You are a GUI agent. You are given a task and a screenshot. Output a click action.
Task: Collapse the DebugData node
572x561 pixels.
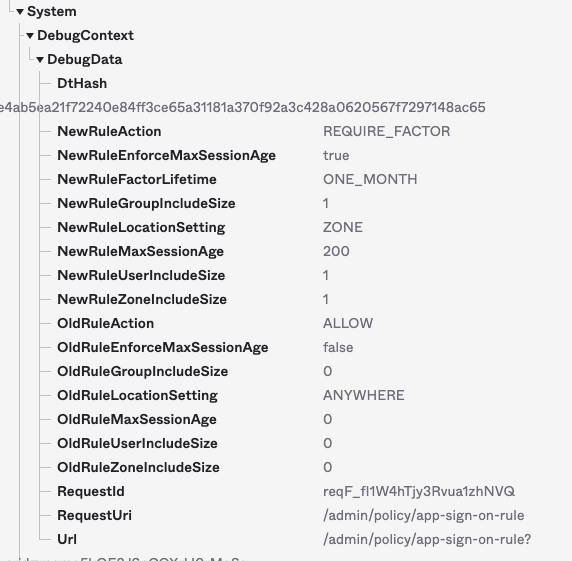coord(40,60)
